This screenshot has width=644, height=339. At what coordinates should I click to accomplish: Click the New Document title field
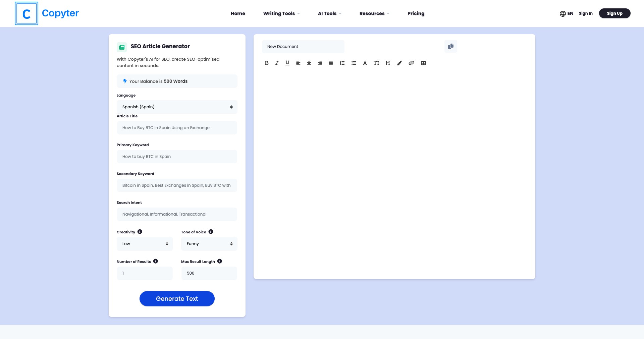303,47
